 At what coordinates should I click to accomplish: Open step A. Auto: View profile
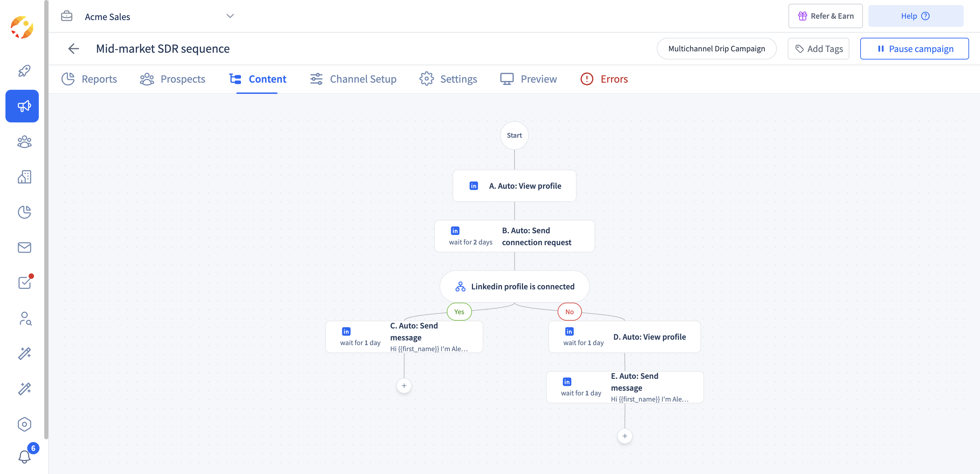[x=514, y=186]
